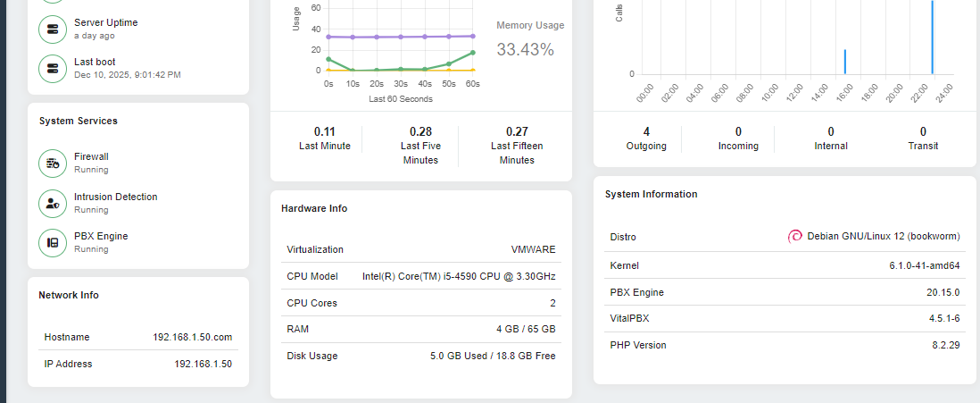Click the purple data point at 0s
The height and width of the screenshot is (403, 980).
(328, 37)
